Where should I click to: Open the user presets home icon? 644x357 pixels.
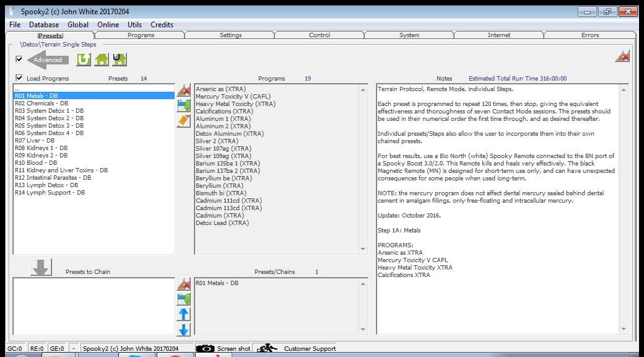120,59
